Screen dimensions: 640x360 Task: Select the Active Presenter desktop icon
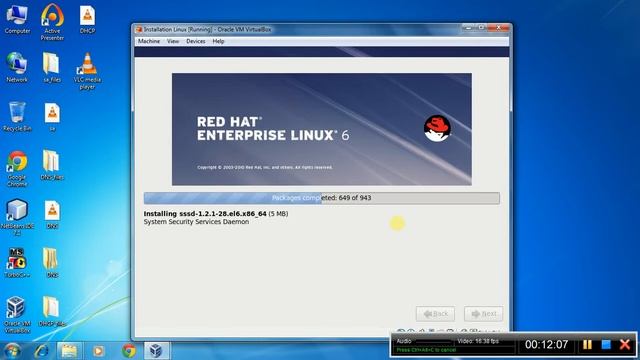pos(52,22)
